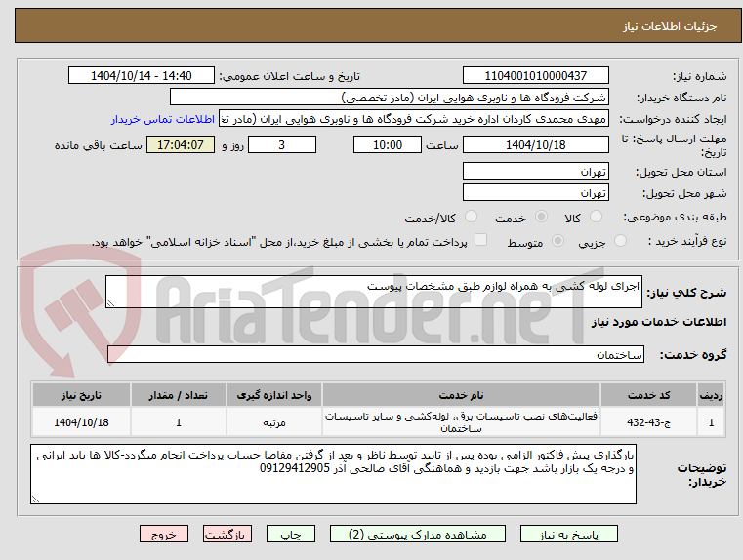
Task: Select the 'کالا/خدمت' radio button
Action: (x=471, y=217)
